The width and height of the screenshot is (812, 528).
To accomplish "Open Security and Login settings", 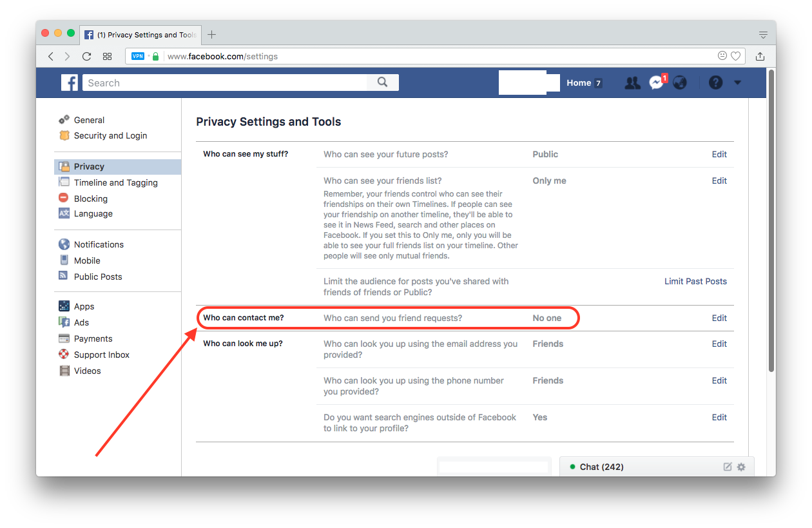I will point(110,135).
